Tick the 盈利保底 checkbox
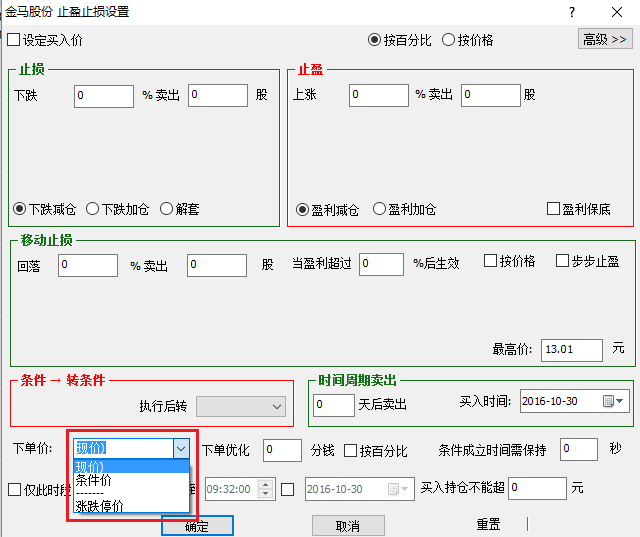 [553, 209]
